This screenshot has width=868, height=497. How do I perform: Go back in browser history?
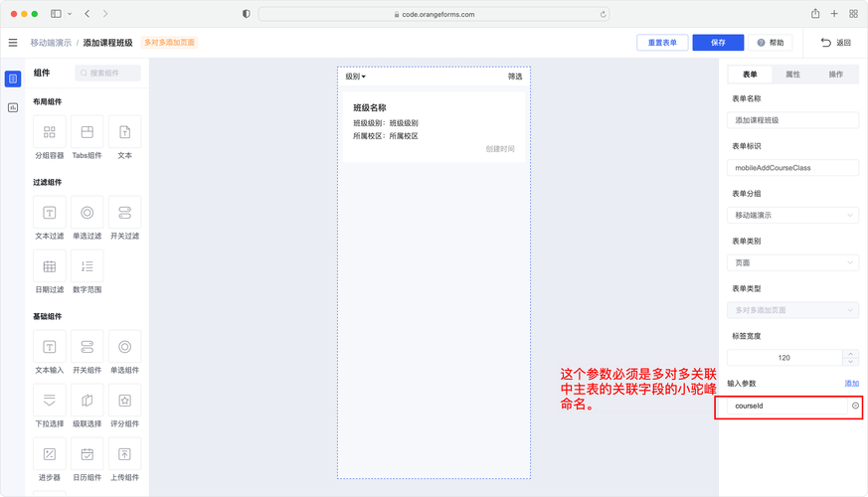tap(87, 14)
